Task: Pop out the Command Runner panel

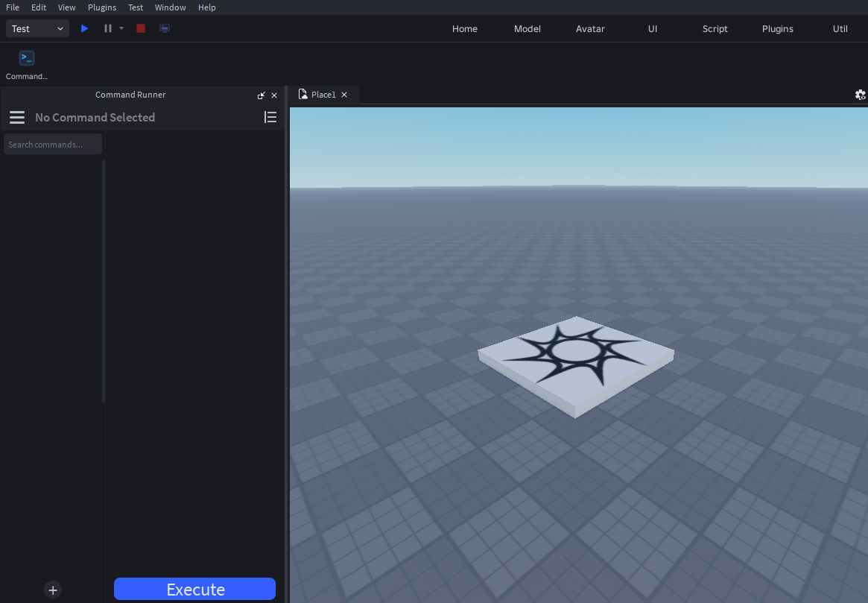Action: tap(262, 95)
